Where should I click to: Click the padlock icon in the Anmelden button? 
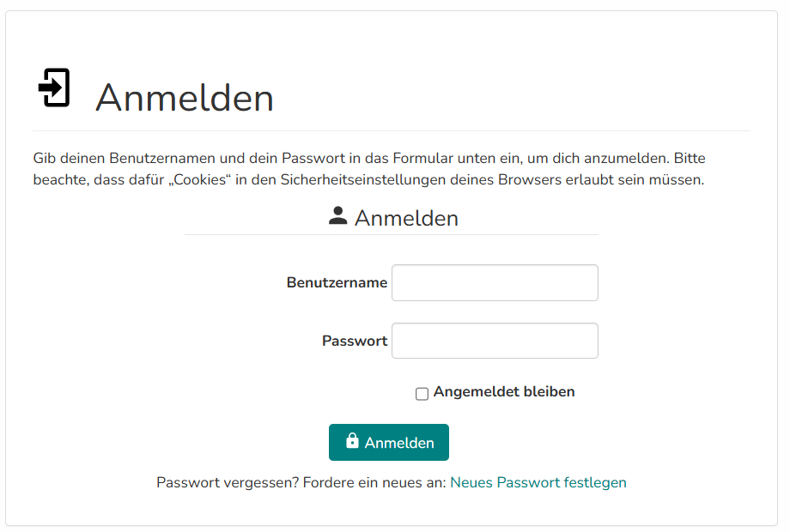click(352, 441)
